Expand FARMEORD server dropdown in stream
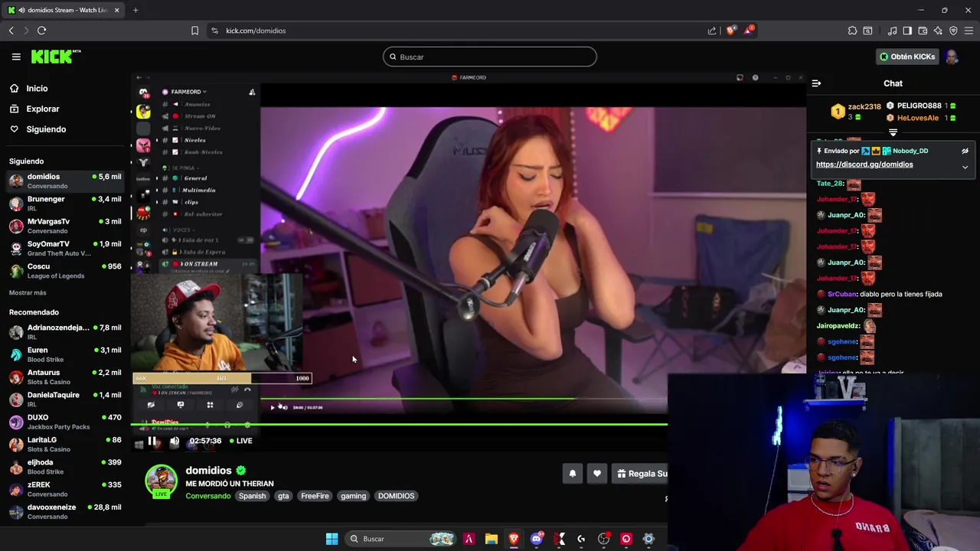This screenshot has width=980, height=551. [188, 92]
